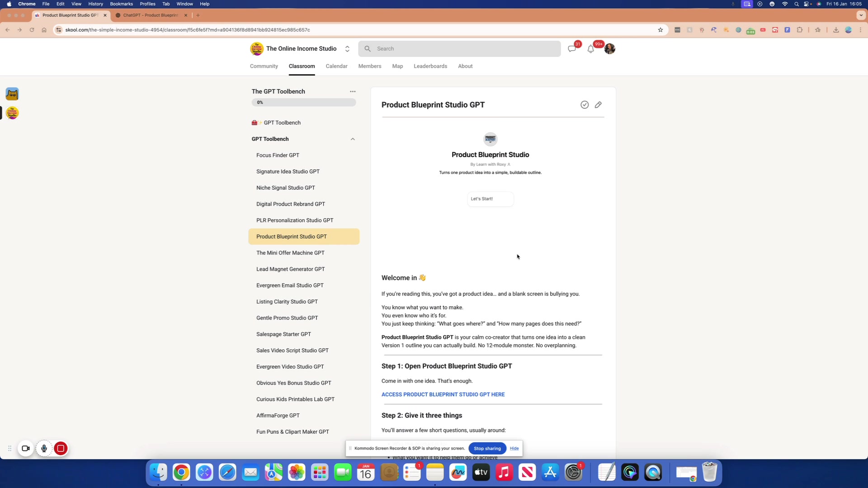868x488 pixels.
Task: Toggle the camera in recorder controls
Action: pyautogui.click(x=26, y=448)
